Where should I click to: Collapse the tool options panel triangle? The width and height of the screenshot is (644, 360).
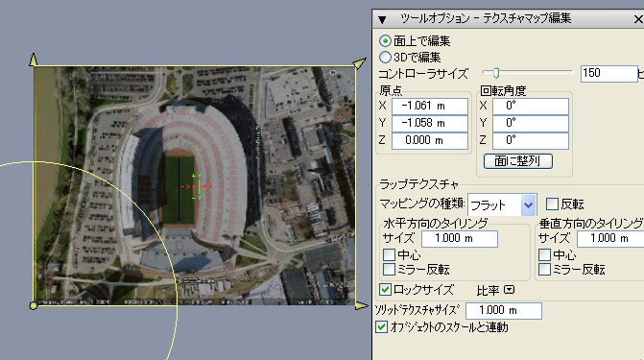coord(382,19)
